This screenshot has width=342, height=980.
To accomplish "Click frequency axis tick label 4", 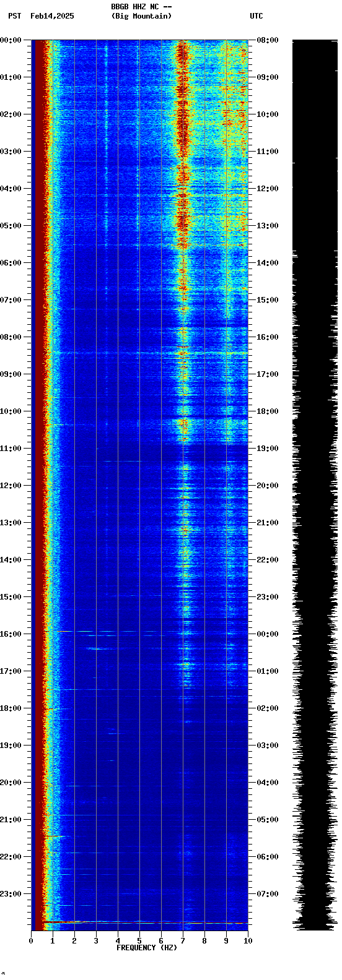I will [x=118, y=941].
